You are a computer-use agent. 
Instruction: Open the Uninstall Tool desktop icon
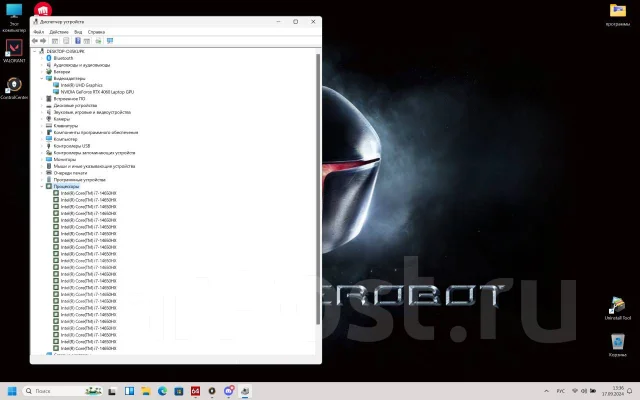pyautogui.click(x=618, y=308)
